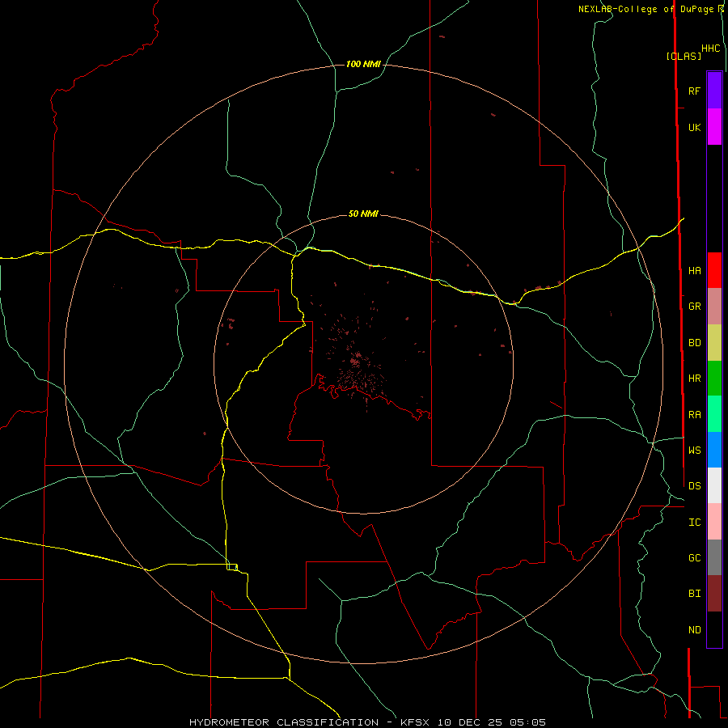
Task: Click the red HA legend color swatch
Action: [x=714, y=270]
